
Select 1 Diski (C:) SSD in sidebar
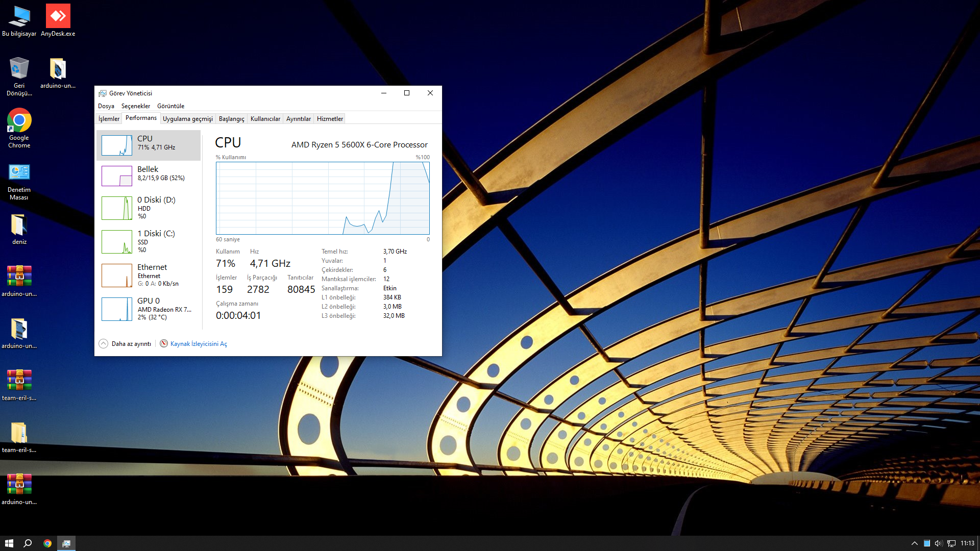point(149,242)
